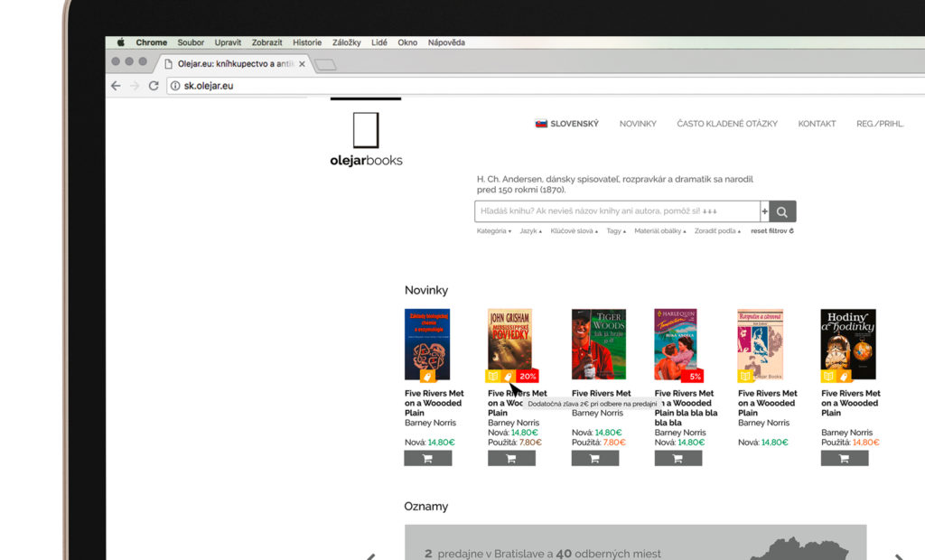925x560 pixels.
Task: Expand the Kategória filter dropdown
Action: click(493, 231)
